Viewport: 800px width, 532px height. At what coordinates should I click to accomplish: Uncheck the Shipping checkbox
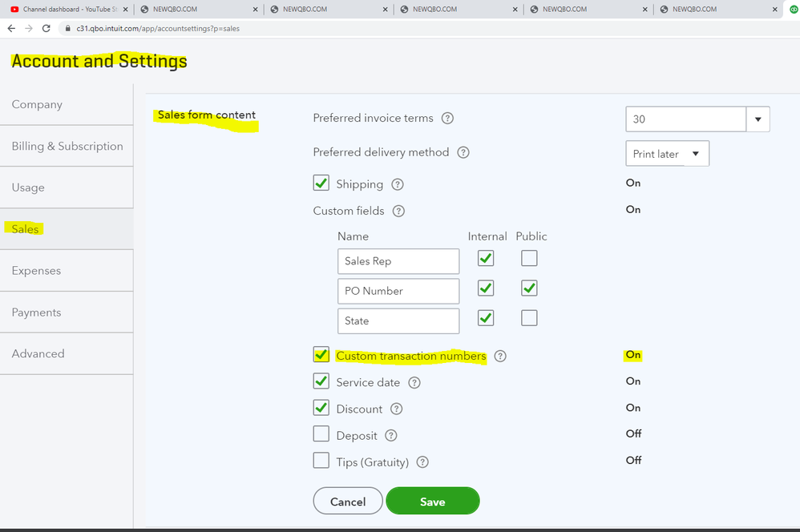[x=321, y=183]
